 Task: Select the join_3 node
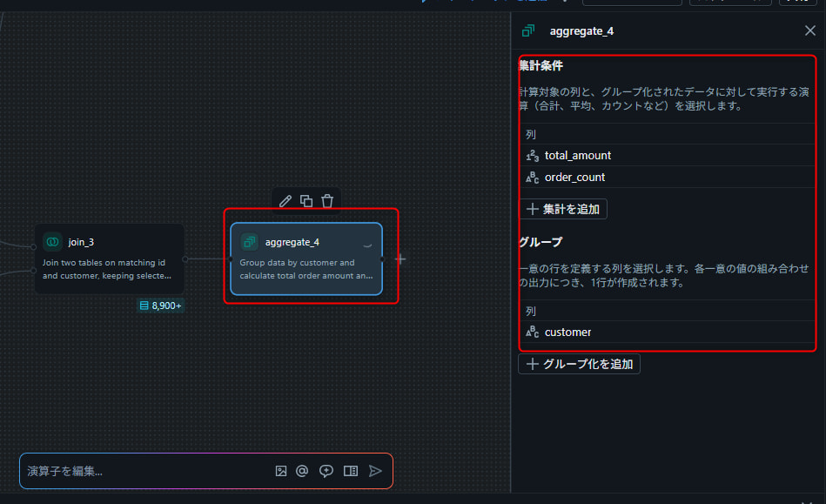[x=110, y=259]
